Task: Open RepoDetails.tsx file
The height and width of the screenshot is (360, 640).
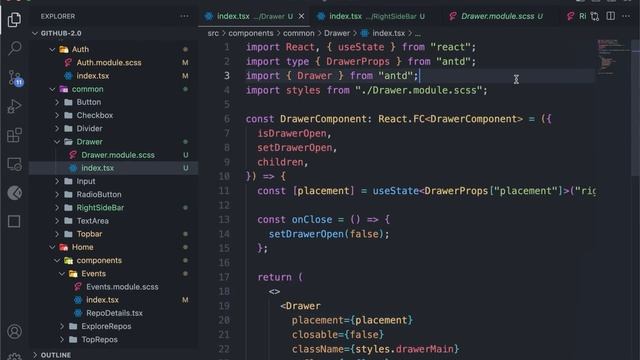Action: pyautogui.click(x=114, y=313)
